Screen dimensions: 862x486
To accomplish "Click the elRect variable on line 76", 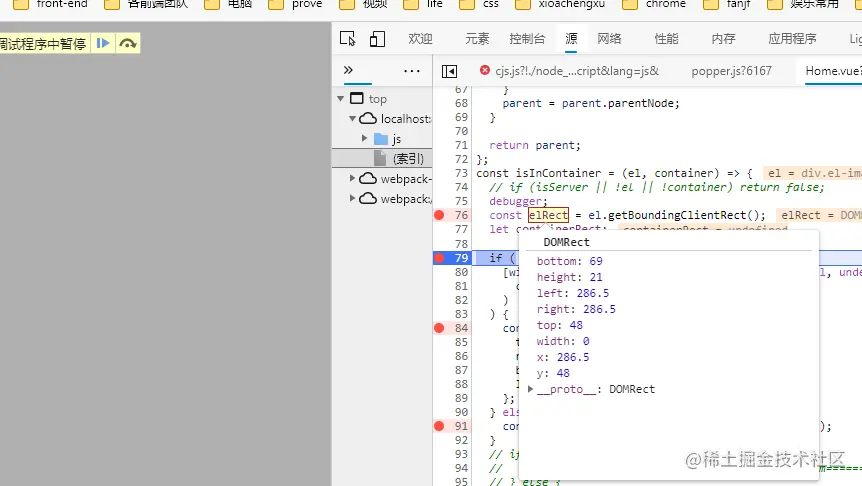I will (x=548, y=215).
